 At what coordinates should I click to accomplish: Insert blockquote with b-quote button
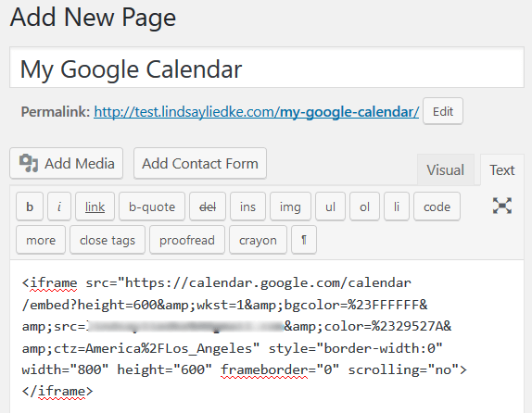click(x=152, y=206)
